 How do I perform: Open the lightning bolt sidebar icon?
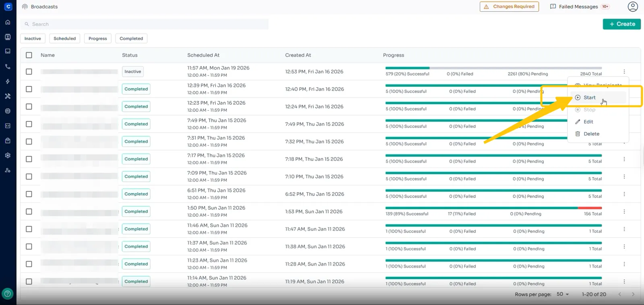coord(8,82)
